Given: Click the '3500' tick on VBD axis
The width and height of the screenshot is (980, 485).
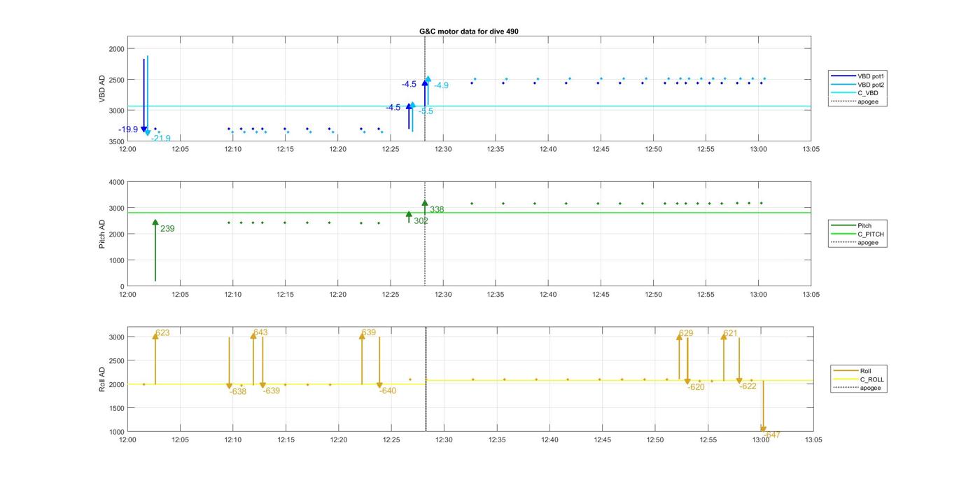Looking at the screenshot, I should click(115, 141).
